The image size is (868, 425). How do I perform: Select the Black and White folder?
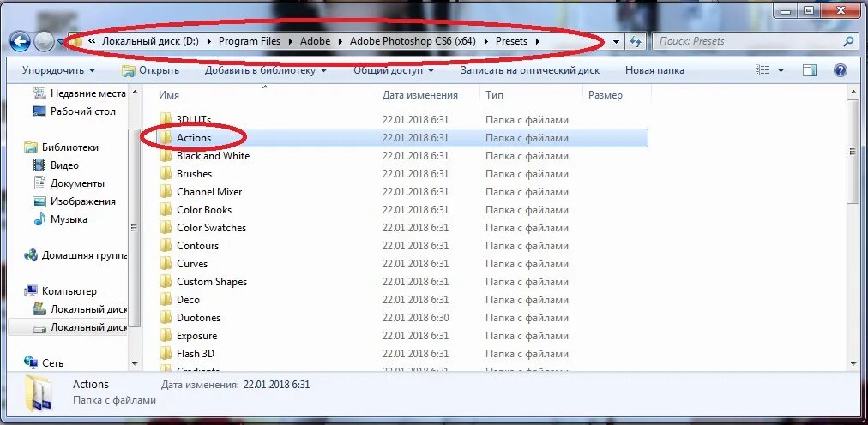pos(213,156)
